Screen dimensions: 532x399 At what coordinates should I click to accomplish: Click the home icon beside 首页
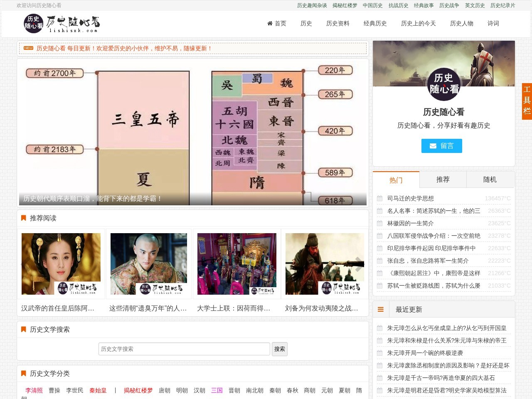click(x=270, y=24)
